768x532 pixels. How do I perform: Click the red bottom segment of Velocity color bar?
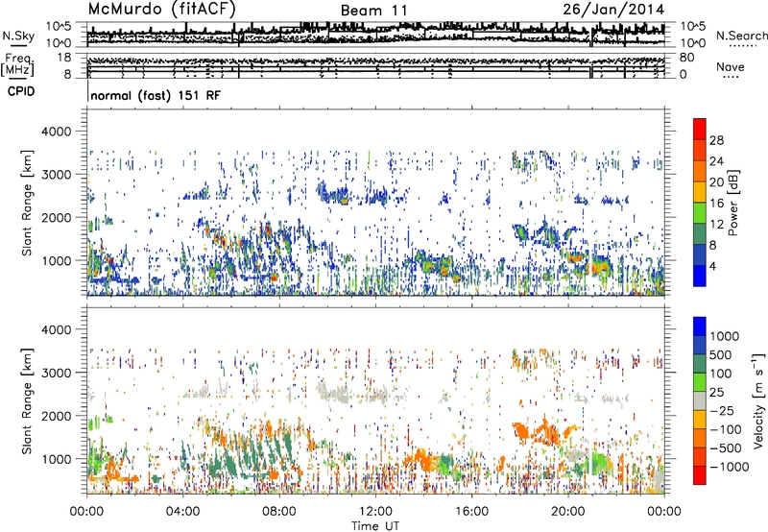(x=700, y=475)
